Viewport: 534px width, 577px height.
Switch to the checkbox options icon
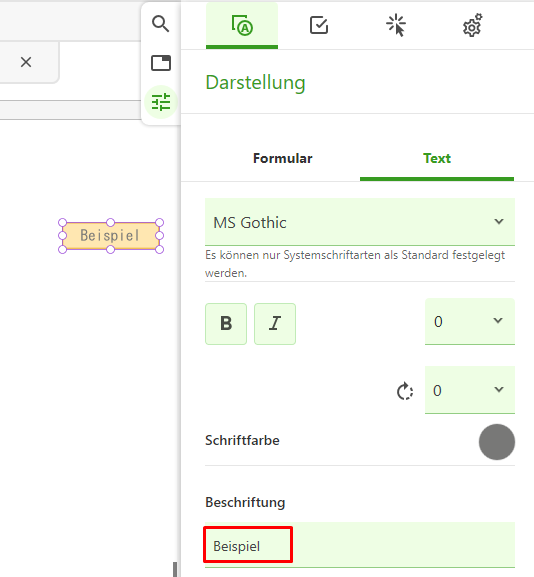[319, 25]
